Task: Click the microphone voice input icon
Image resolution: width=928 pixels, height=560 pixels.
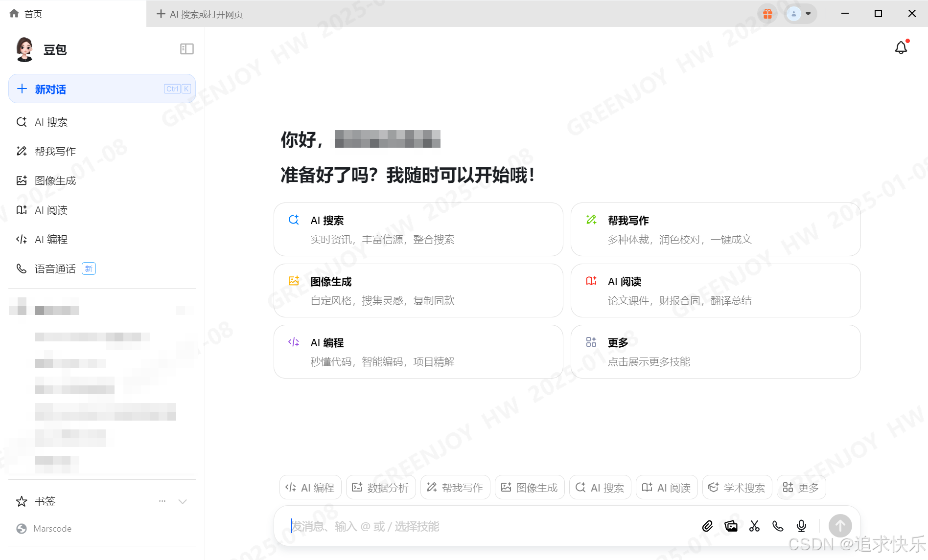Action: coord(801,526)
